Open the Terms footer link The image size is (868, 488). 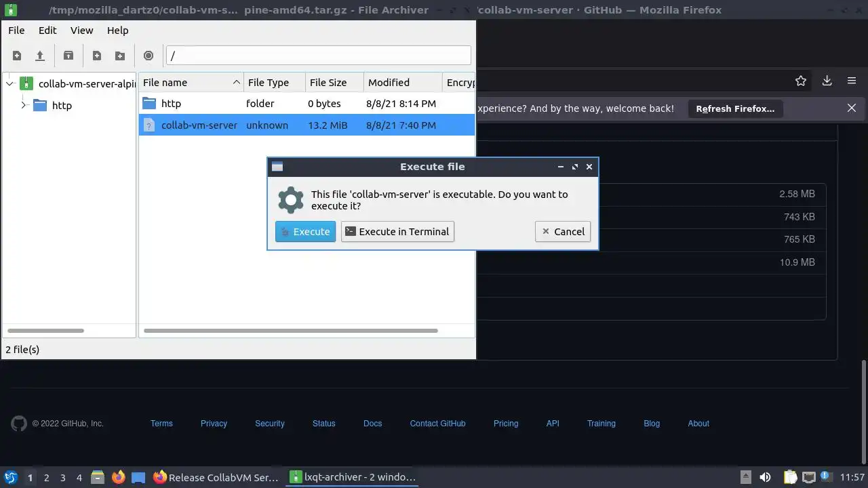click(161, 424)
